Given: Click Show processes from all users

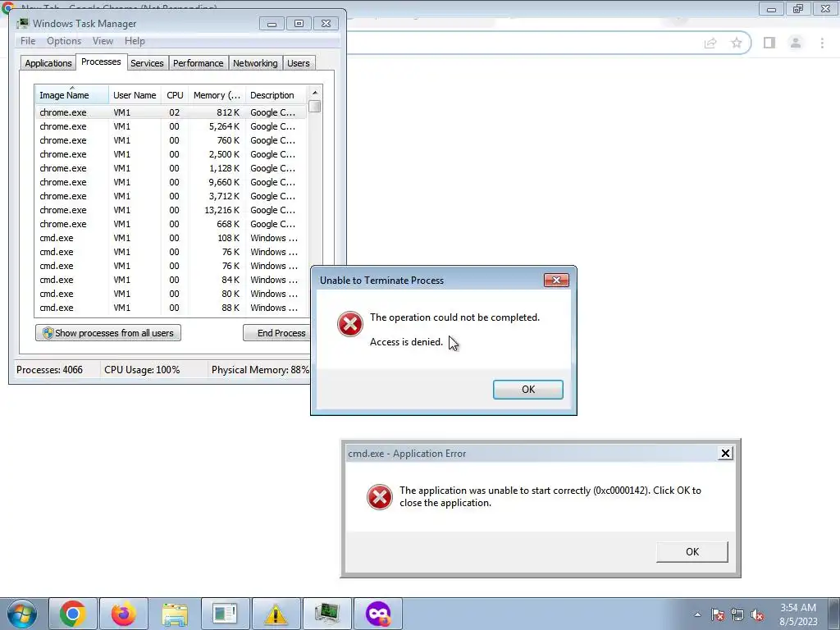Looking at the screenshot, I should pyautogui.click(x=108, y=333).
